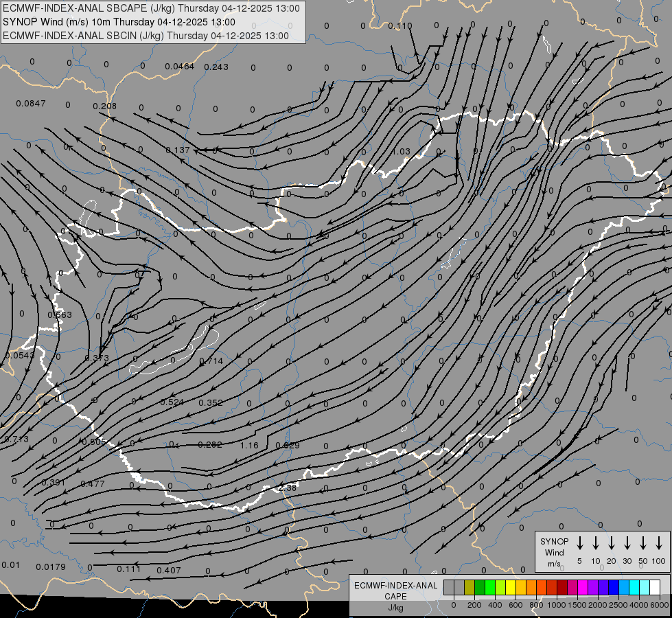Viewport: 672px width, 618px height.
Task: Click the 0.524 CAPE value
Action: tap(172, 402)
